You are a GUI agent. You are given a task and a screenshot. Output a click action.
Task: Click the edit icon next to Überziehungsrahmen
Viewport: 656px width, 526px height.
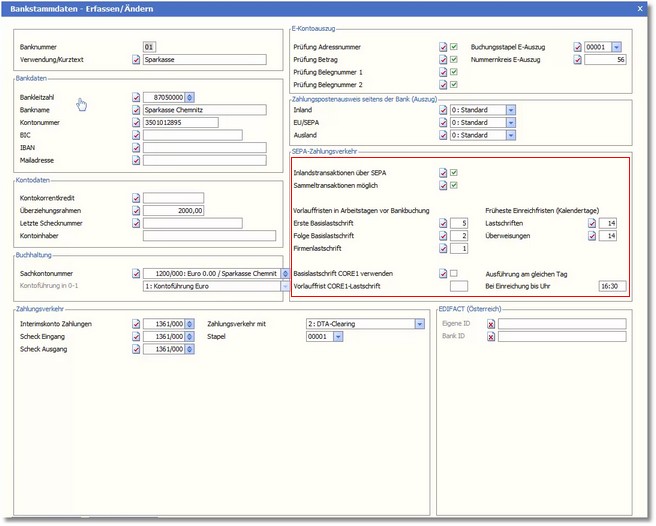[137, 211]
